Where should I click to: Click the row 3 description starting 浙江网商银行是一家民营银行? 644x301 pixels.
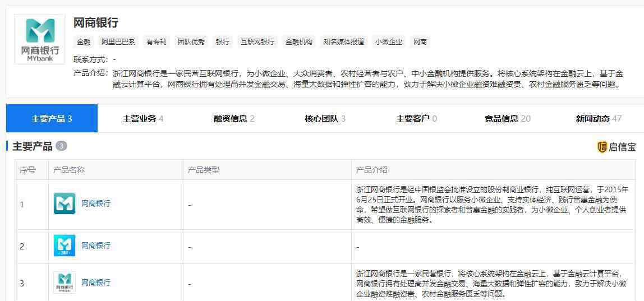click(x=491, y=284)
